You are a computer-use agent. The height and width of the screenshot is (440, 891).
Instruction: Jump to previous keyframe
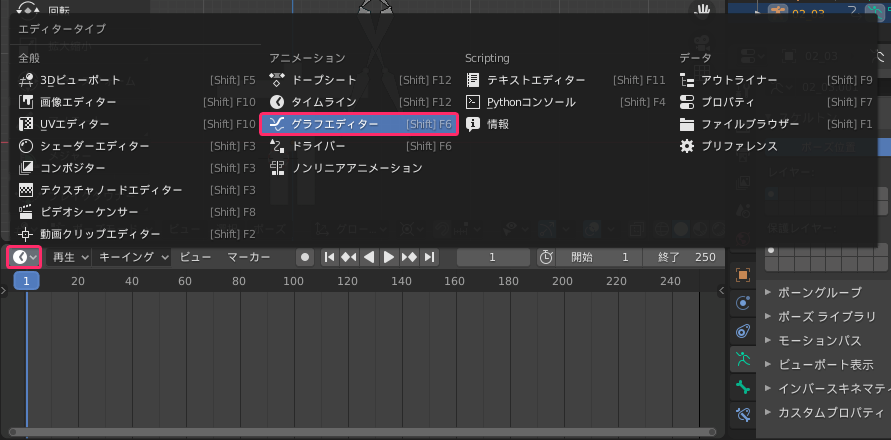(x=348, y=258)
